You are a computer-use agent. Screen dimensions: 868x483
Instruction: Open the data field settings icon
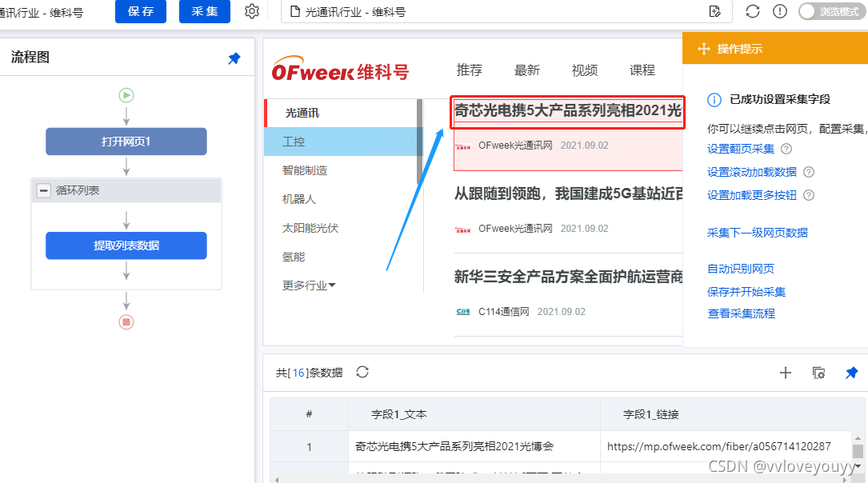pos(818,373)
